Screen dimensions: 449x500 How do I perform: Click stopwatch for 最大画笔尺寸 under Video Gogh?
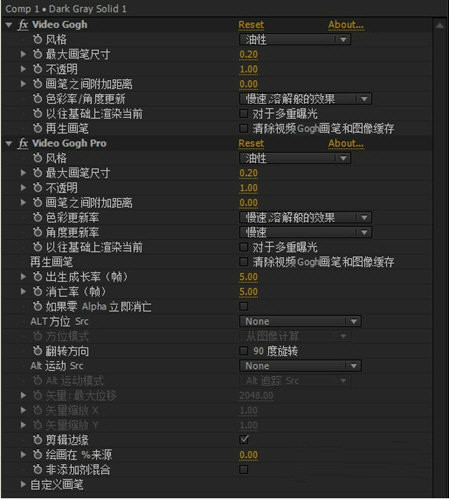tap(37, 54)
